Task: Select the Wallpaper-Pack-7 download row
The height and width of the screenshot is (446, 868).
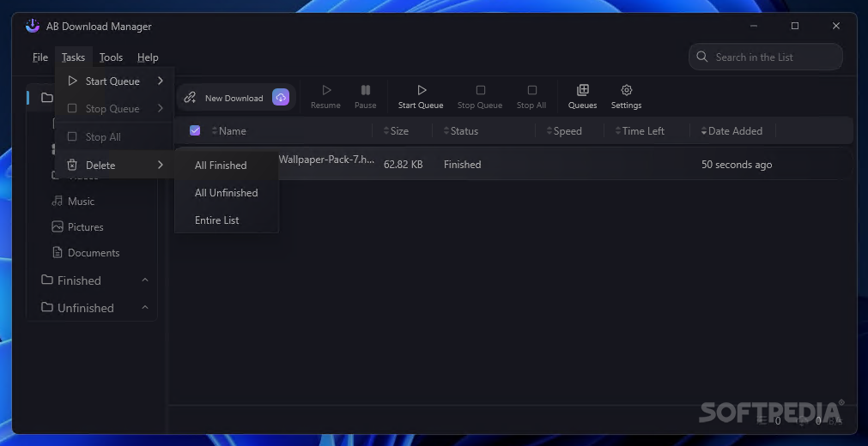Action: pos(512,165)
